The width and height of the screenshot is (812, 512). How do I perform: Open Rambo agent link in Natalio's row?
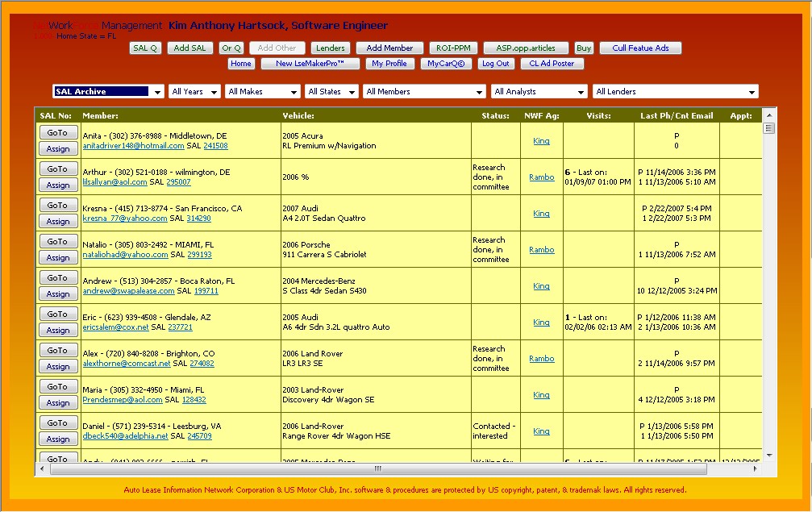(x=542, y=249)
